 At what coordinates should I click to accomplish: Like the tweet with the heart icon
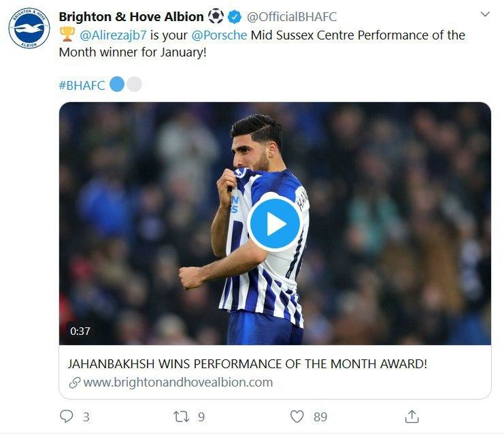pyautogui.click(x=297, y=417)
